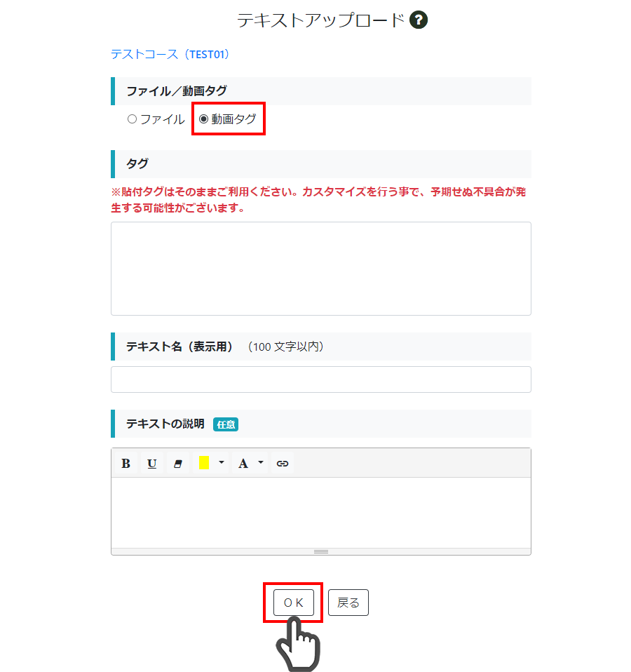Click the ファイル radio label text
This screenshot has height=672, width=631.
[x=163, y=119]
